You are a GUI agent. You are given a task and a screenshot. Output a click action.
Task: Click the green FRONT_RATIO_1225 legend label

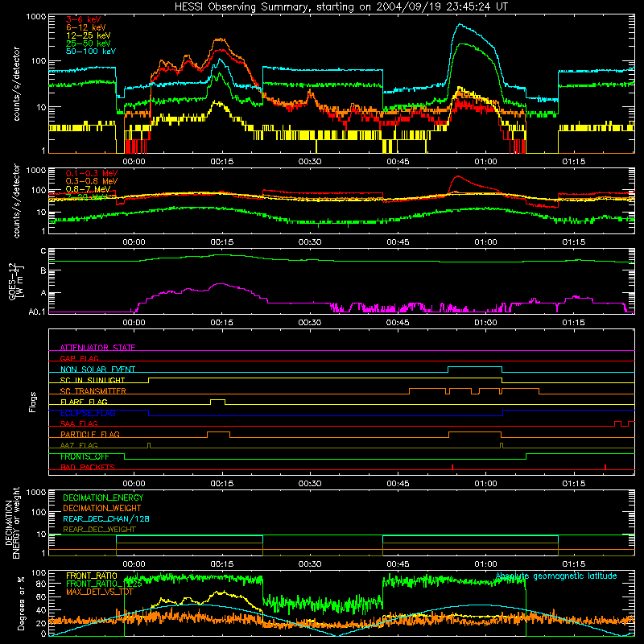tap(104, 584)
